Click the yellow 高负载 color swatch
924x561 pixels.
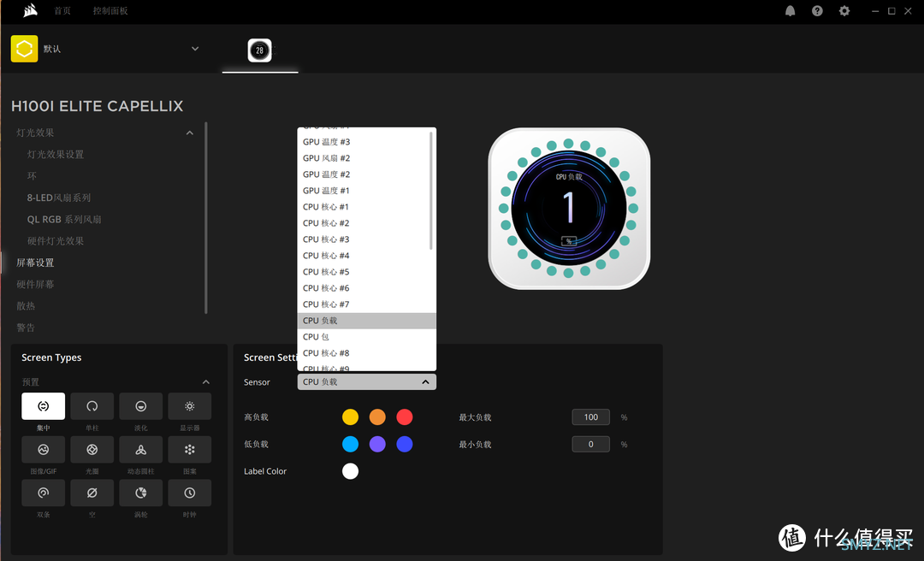coord(350,417)
